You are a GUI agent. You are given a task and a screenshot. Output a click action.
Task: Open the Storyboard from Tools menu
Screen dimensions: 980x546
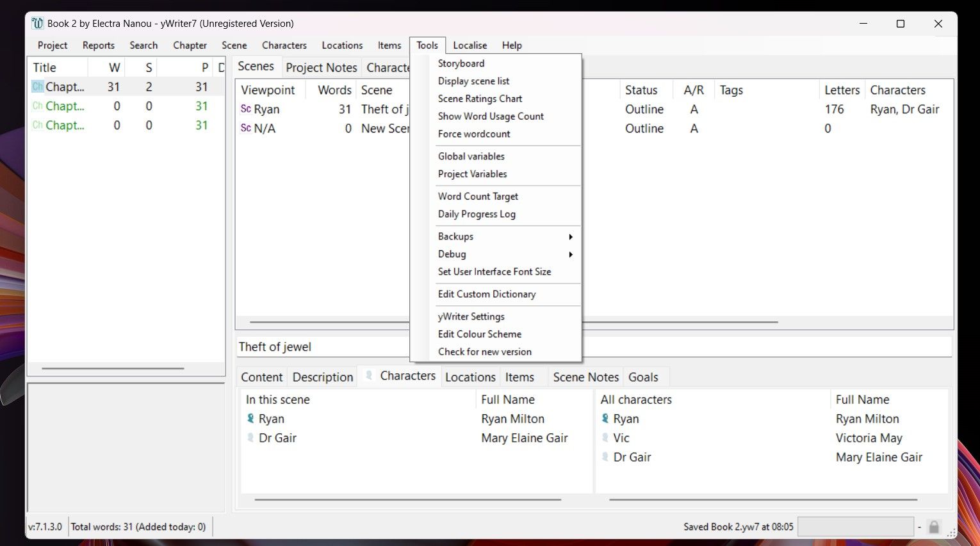[x=461, y=63]
